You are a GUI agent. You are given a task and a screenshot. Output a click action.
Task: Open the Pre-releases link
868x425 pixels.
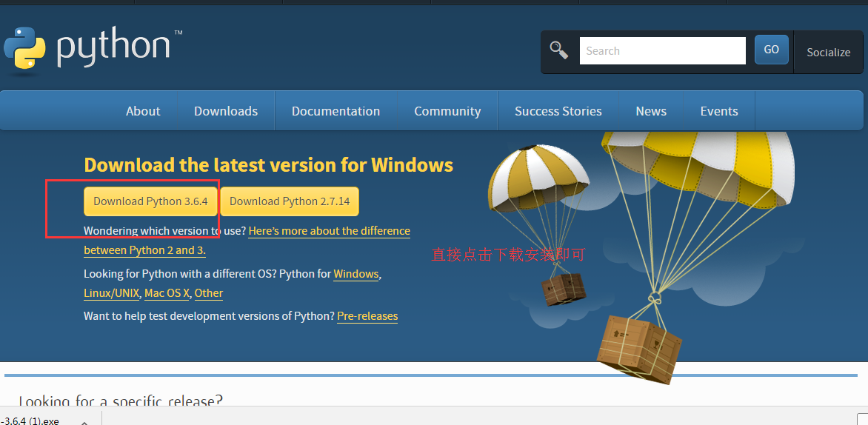click(x=367, y=316)
